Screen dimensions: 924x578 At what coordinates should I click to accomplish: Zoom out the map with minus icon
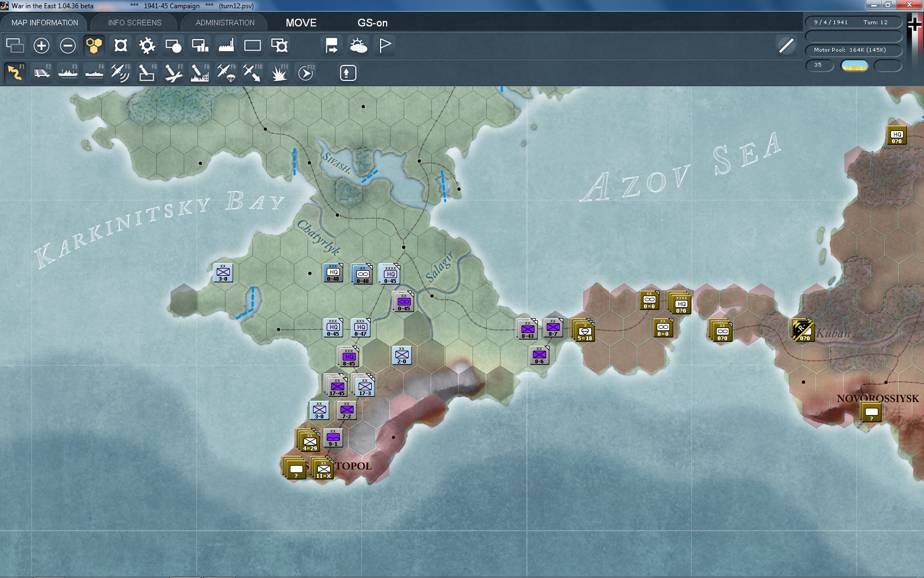point(68,45)
